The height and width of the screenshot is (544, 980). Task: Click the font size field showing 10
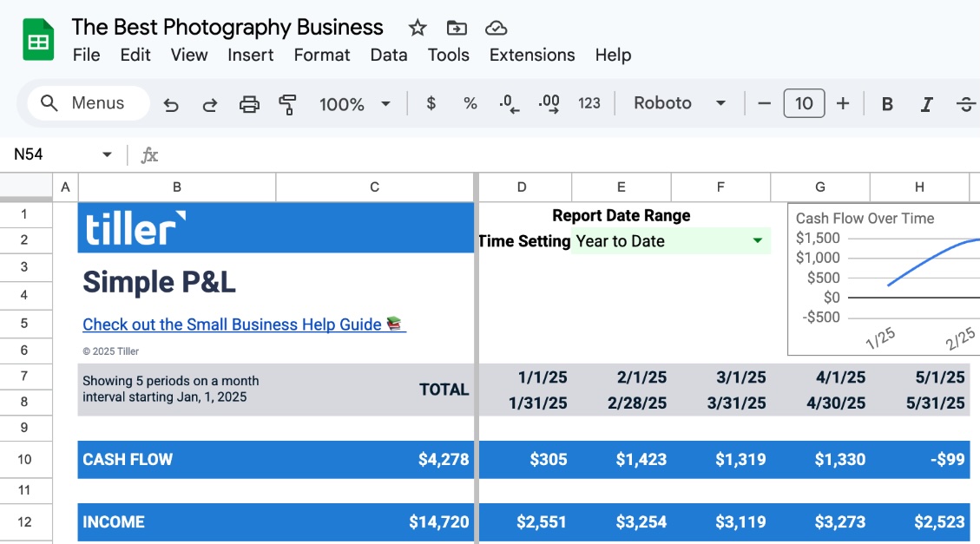tap(804, 103)
